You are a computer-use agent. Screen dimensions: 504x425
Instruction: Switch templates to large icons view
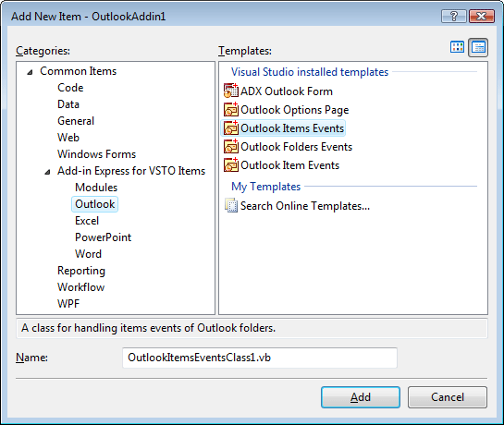pyautogui.click(x=457, y=47)
